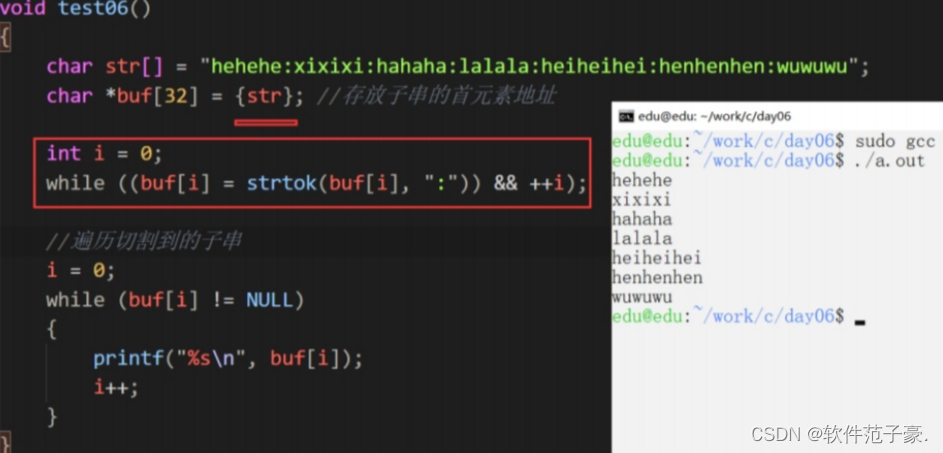
Task: Click the heiheihei output line in terminal
Action: (x=657, y=258)
